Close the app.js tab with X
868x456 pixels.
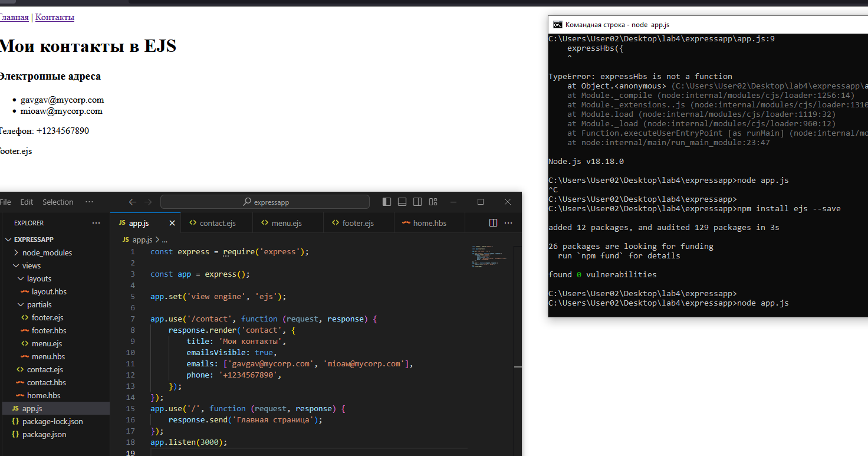click(172, 223)
